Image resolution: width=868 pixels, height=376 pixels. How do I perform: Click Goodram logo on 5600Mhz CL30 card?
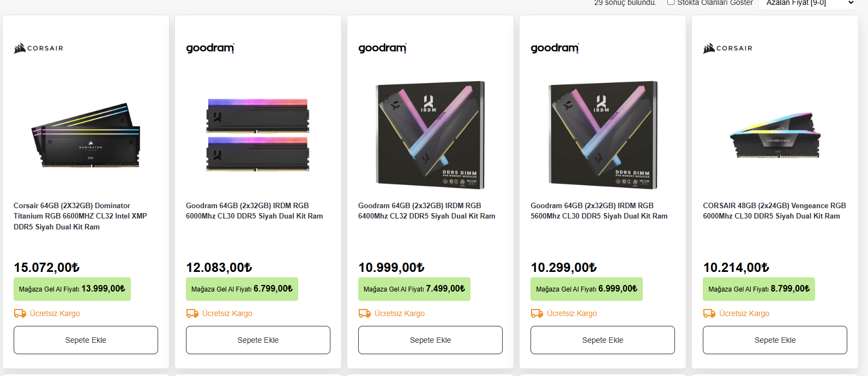554,48
